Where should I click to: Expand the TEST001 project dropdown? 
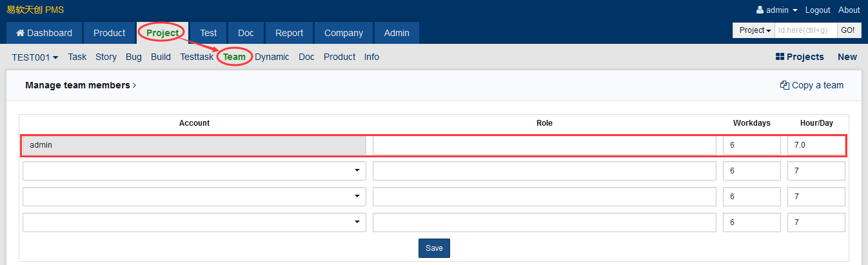pos(35,57)
